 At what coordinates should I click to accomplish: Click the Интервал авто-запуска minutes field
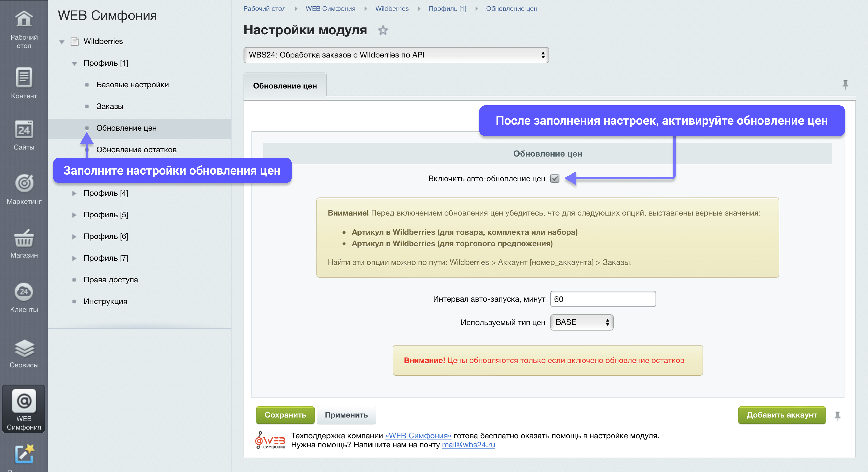click(603, 299)
